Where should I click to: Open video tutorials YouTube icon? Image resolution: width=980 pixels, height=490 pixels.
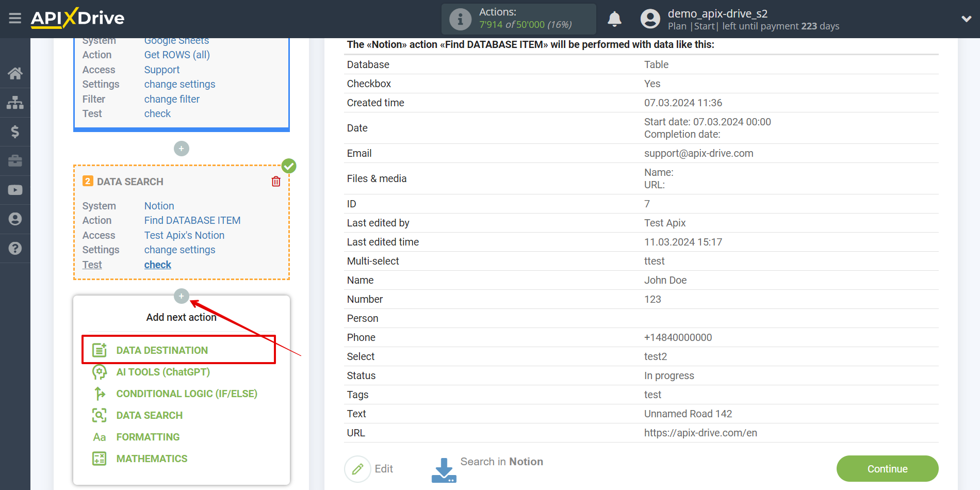click(x=15, y=190)
